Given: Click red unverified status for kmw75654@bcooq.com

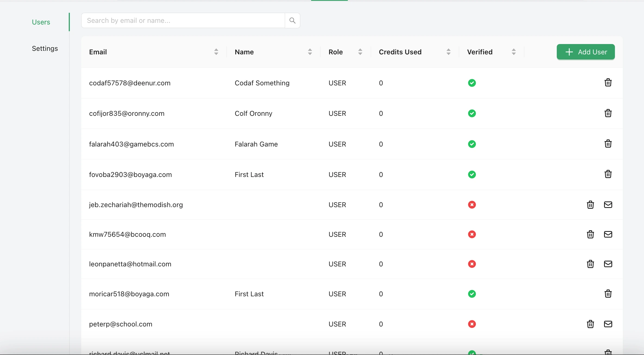Looking at the screenshot, I should (x=472, y=234).
